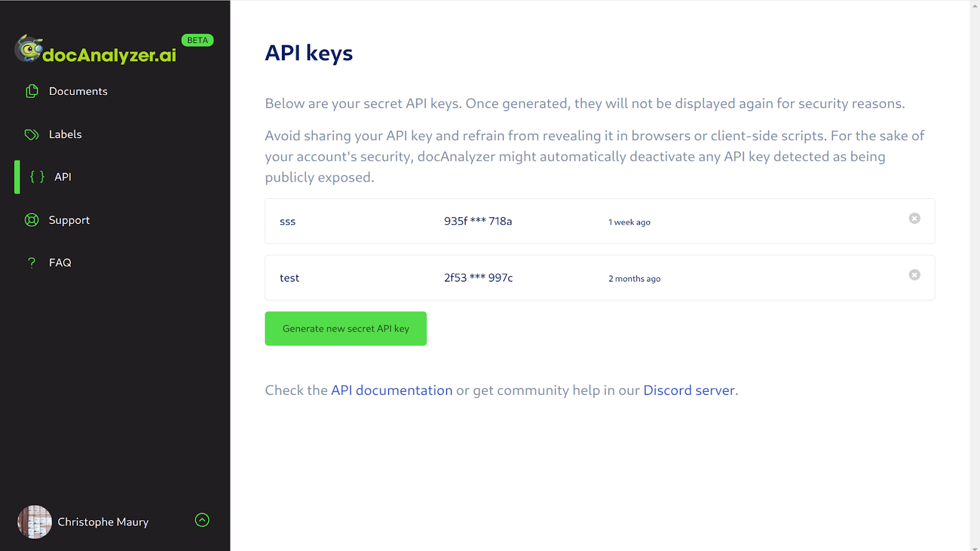
Task: Click the docAnalyzer.ai bee logo
Action: click(x=29, y=49)
